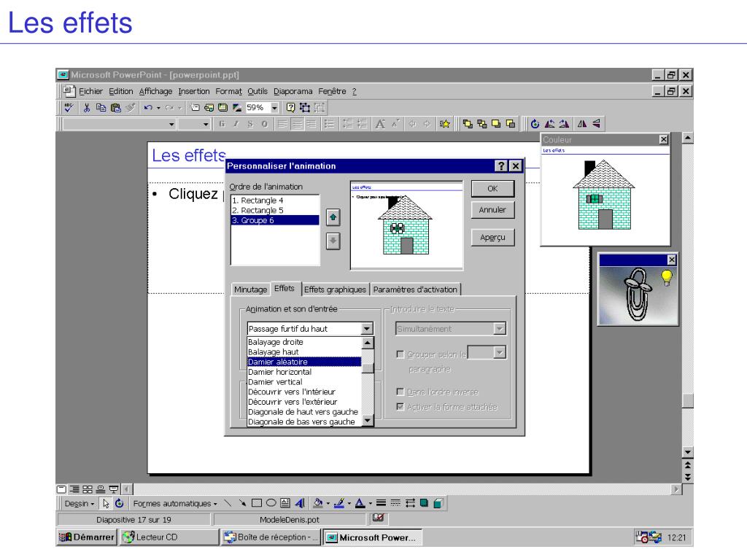Open the fill color dropdown arrow
Screen dimensions: 747x560
tap(328, 503)
